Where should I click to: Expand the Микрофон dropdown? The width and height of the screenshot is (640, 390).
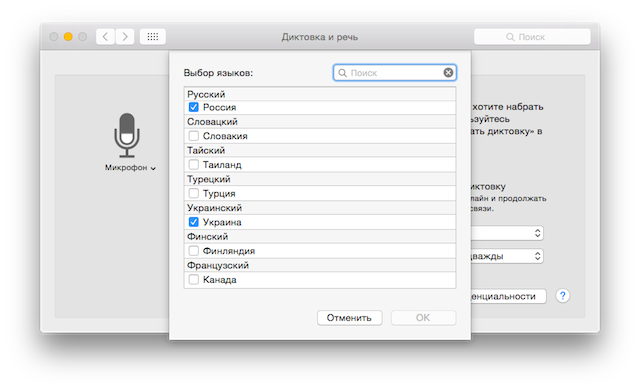130,168
